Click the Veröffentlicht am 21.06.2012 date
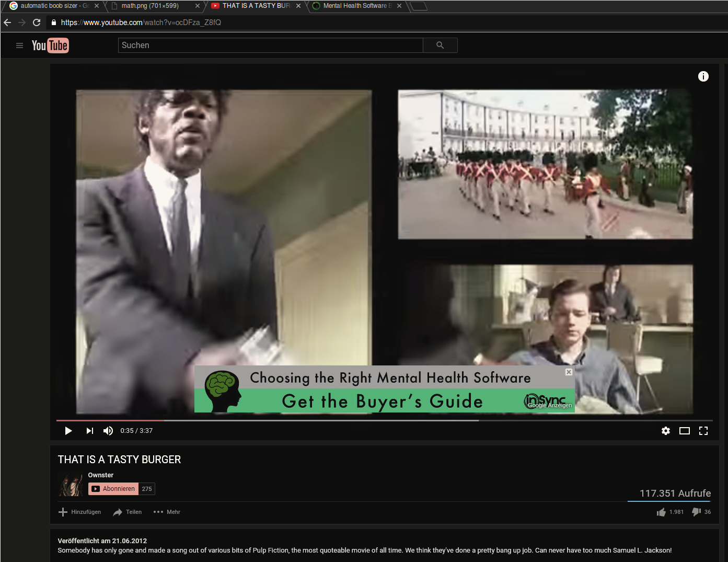The width and height of the screenshot is (728, 562). click(x=102, y=541)
